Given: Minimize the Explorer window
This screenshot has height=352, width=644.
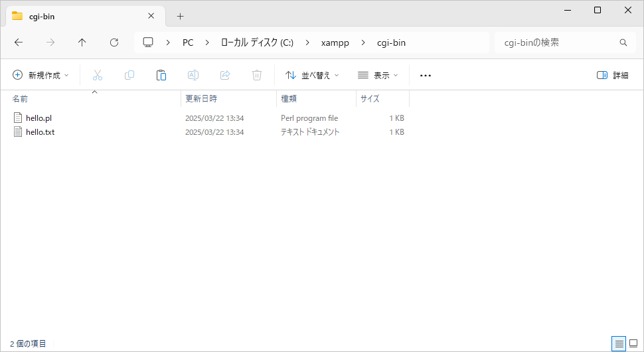Looking at the screenshot, I should tap(568, 10).
